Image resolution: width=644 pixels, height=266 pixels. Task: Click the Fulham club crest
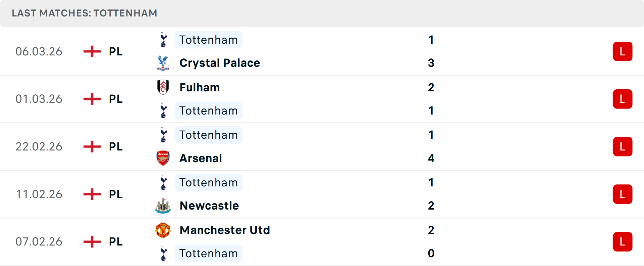coord(163,87)
